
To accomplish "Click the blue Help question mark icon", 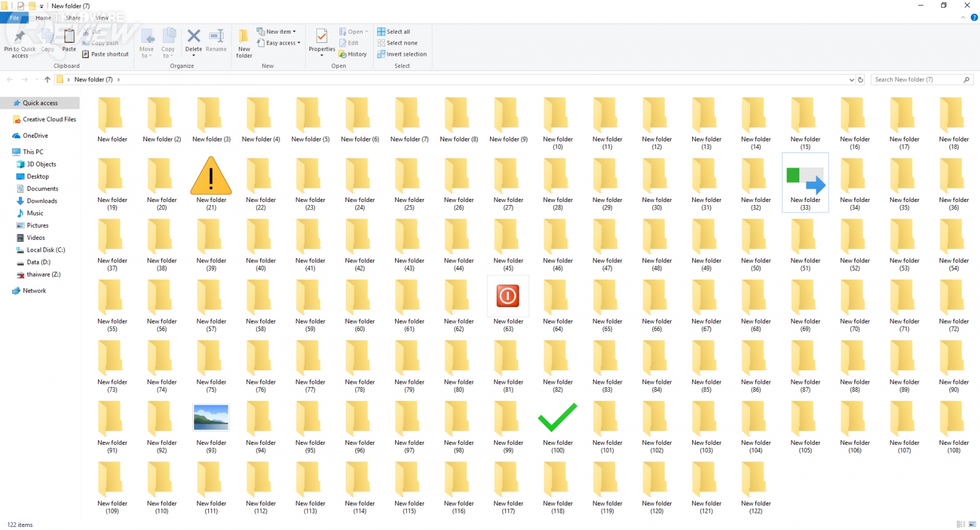I will click(974, 18).
